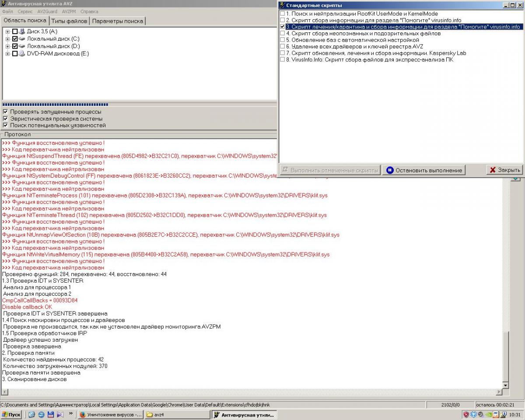
Task: Click the drive icon for Локальный диск (C:)
Action: pos(22,39)
